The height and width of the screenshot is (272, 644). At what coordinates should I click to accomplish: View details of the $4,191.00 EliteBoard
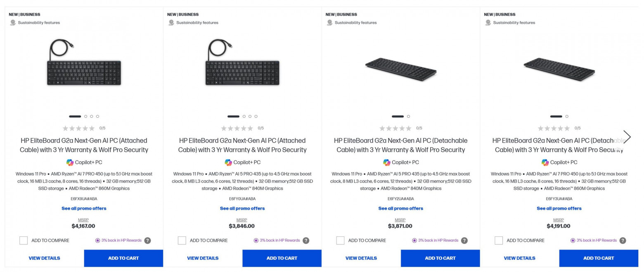click(519, 258)
